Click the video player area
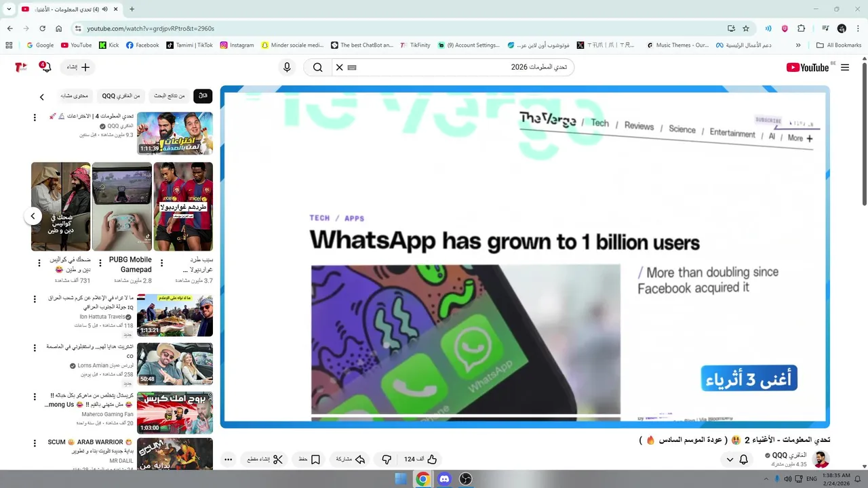This screenshot has height=488, width=868. click(x=525, y=257)
